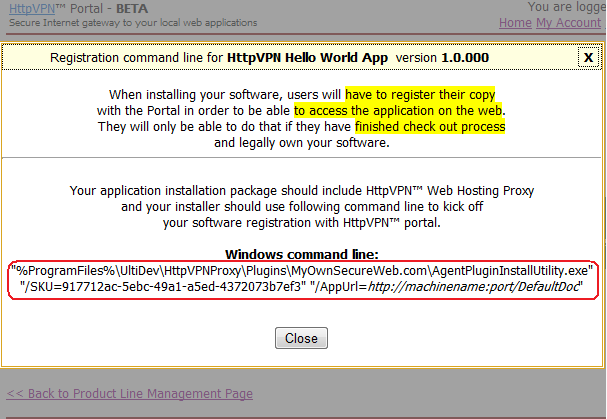Click 'your software registration with HttpVPN™ portal.' line
Screen dimensions: 607x419
pyautogui.click(x=302, y=223)
